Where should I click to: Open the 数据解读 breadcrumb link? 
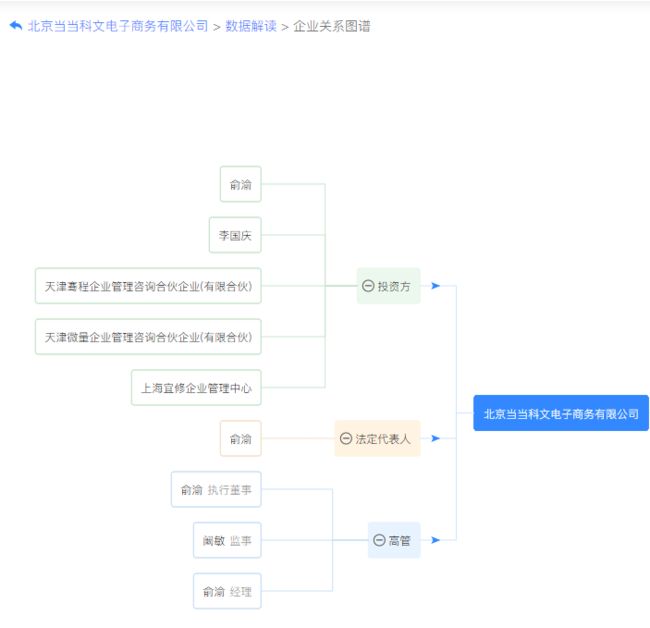pyautogui.click(x=251, y=26)
